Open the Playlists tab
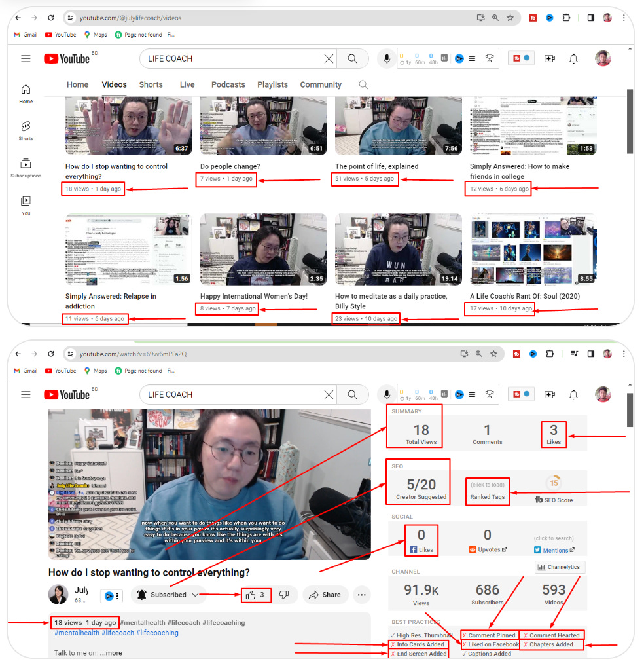This screenshot has width=644, height=668. point(272,84)
